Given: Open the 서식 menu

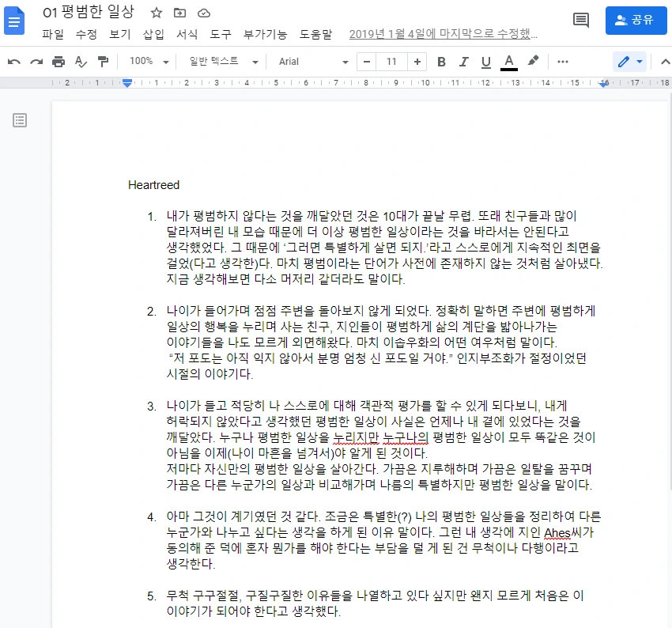Looking at the screenshot, I should [187, 34].
